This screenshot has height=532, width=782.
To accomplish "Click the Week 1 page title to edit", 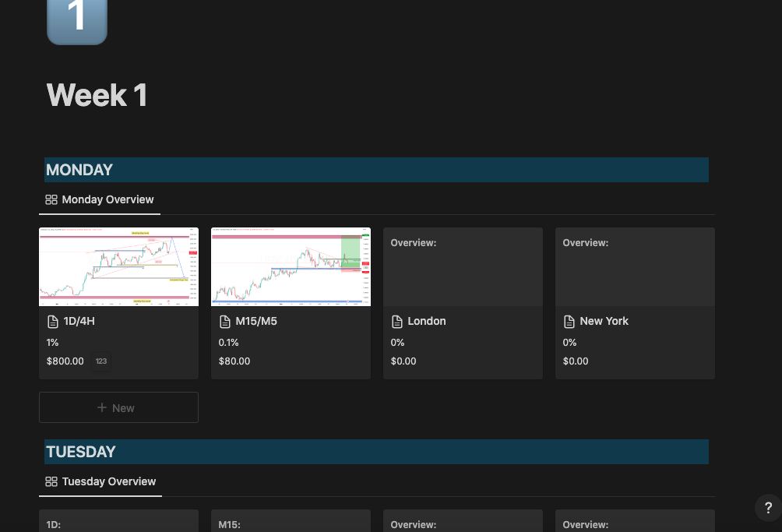I will 96,95.
